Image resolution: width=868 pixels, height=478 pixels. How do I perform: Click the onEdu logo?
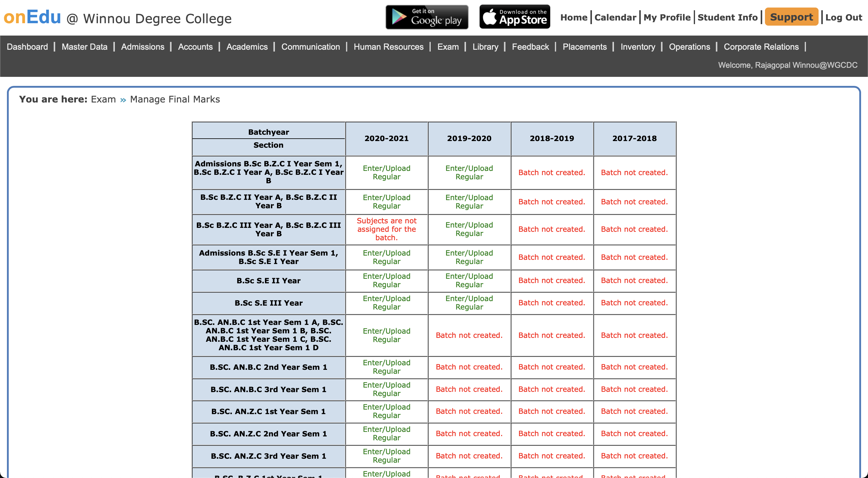[32, 17]
